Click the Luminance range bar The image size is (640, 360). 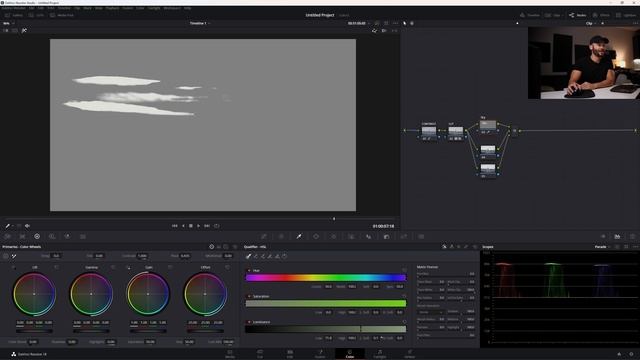coord(326,329)
